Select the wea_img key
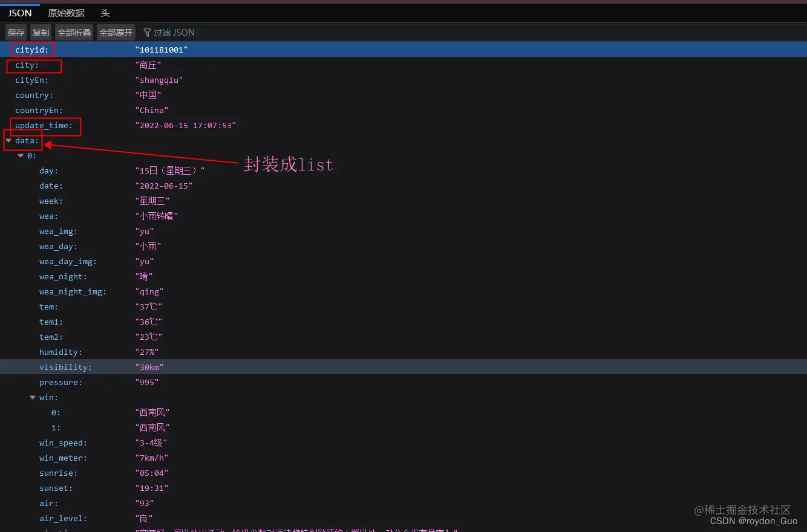807x532 pixels. pos(58,231)
